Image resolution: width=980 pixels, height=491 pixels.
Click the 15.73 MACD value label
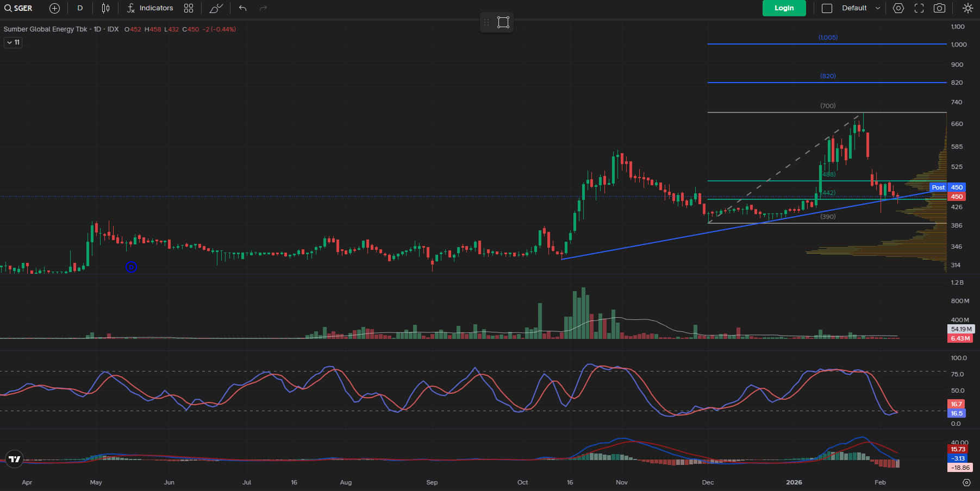(x=958, y=449)
